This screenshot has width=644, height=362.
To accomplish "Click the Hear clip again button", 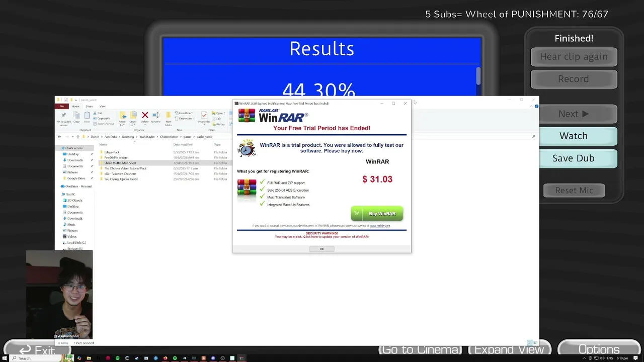I will (x=574, y=57).
